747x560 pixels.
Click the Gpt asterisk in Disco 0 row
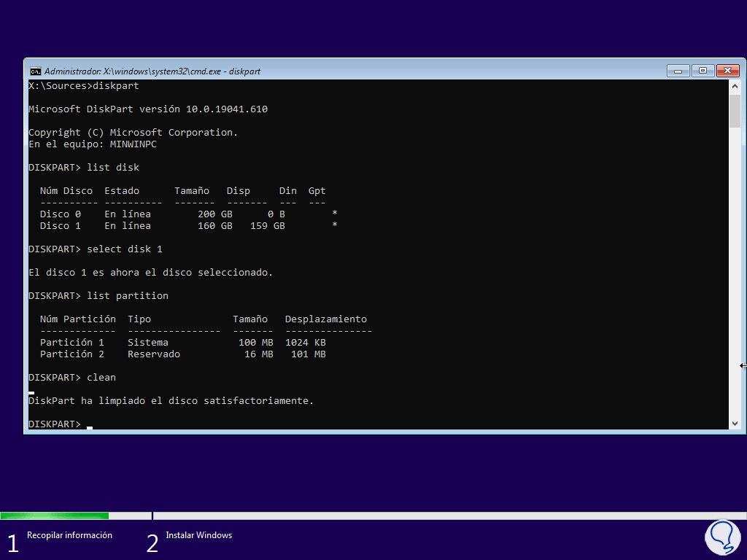335,213
